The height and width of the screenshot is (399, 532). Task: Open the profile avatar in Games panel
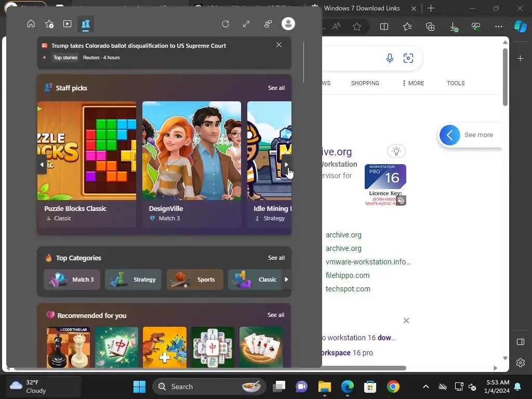point(288,24)
